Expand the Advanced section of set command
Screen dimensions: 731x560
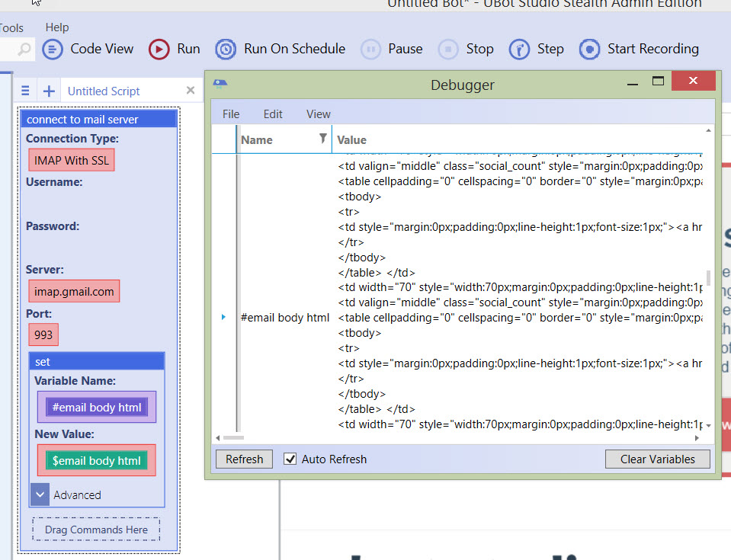(x=40, y=494)
